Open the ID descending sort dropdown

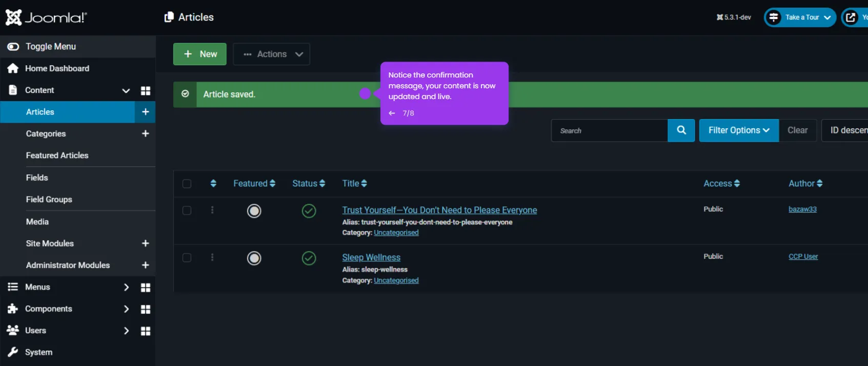[846, 130]
